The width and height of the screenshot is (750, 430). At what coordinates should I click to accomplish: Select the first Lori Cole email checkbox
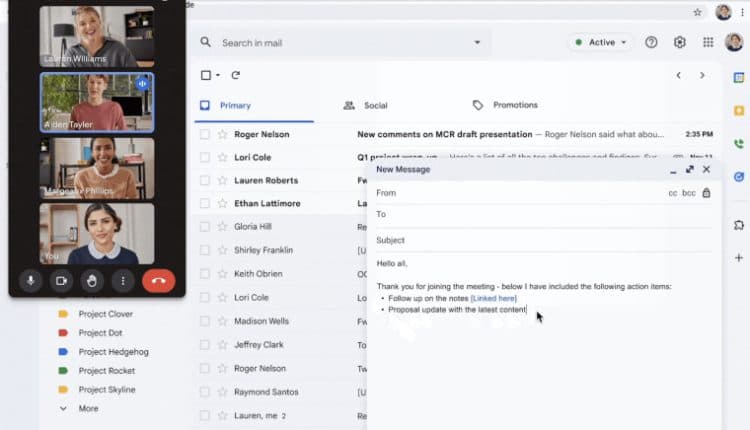pos(205,157)
